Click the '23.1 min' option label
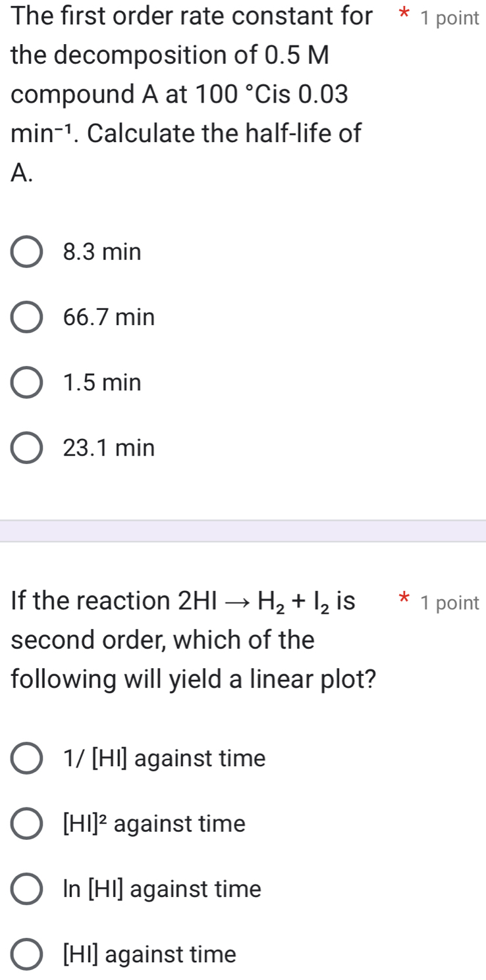Image resolution: width=486 pixels, height=980 pixels. pyautogui.click(x=109, y=449)
